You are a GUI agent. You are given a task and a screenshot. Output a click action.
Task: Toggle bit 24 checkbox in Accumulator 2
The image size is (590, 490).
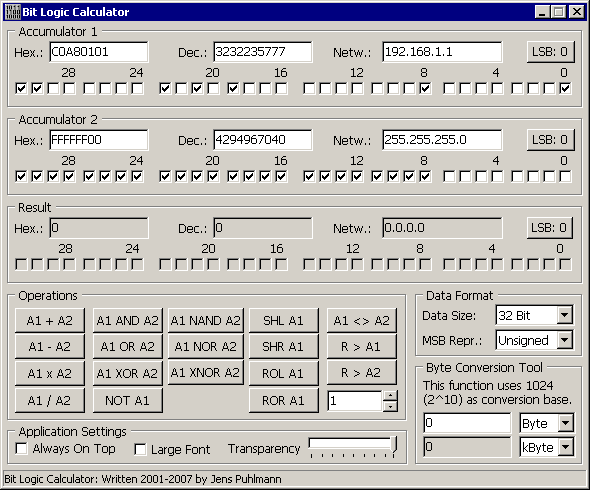click(137, 176)
